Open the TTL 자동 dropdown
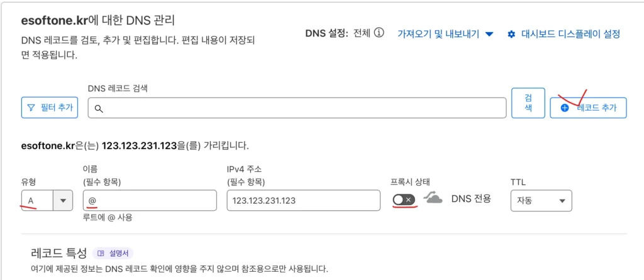Screen dimensions: 644x280 click(541, 201)
